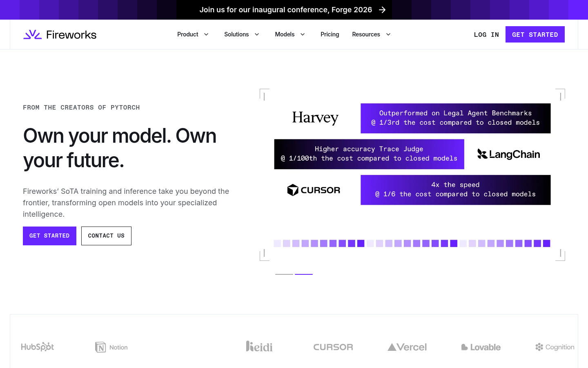The width and height of the screenshot is (588, 368).
Task: Go to the Pricing page
Action: 330,34
